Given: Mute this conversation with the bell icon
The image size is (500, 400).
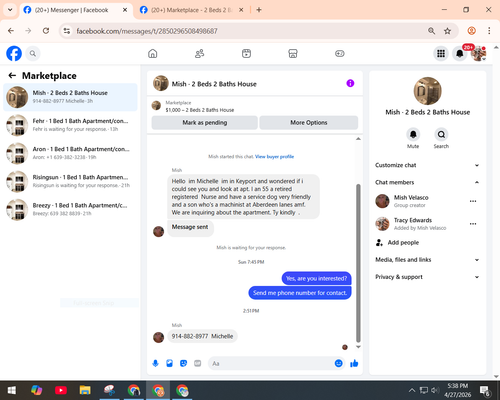Looking at the screenshot, I should (413, 134).
